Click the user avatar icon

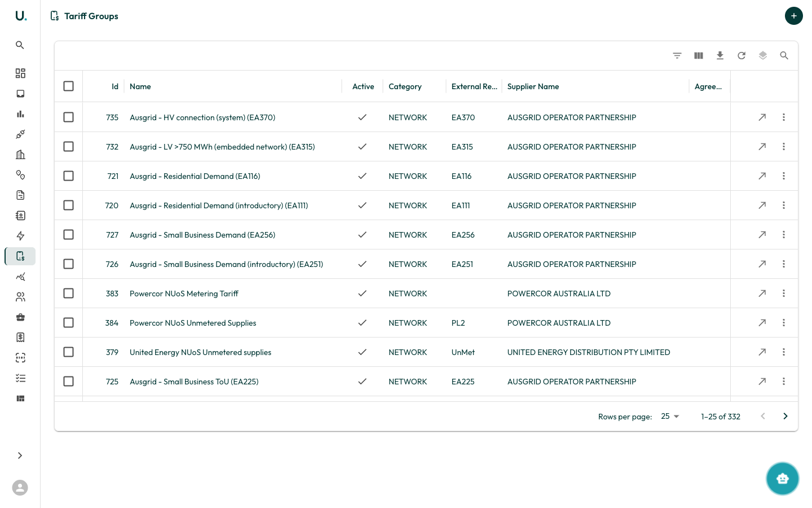20,488
